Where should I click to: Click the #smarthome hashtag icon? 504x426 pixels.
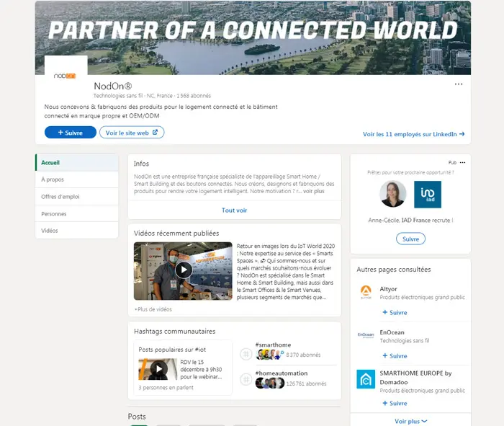point(246,354)
